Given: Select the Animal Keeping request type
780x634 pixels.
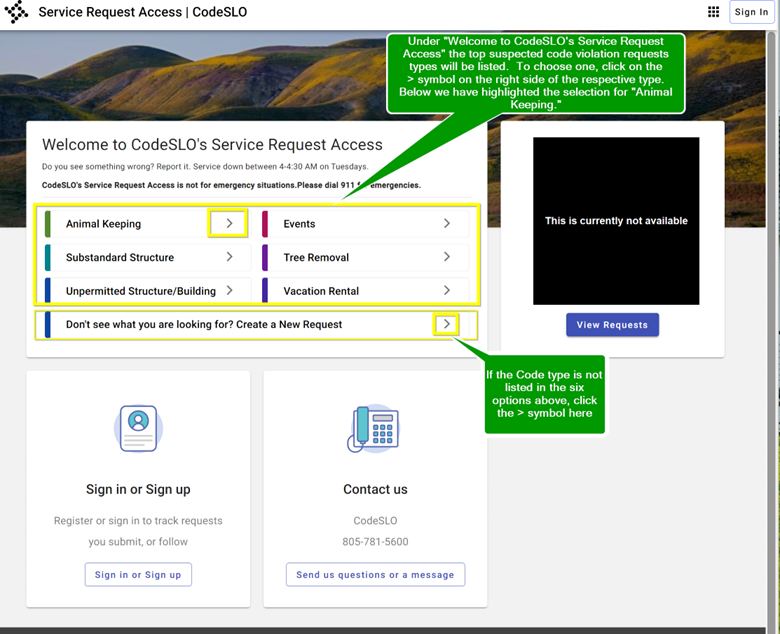Looking at the screenshot, I should [104, 224].
